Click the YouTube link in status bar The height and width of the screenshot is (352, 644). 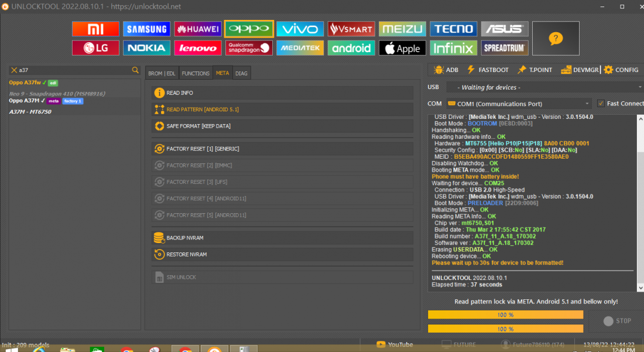pyautogui.click(x=395, y=344)
